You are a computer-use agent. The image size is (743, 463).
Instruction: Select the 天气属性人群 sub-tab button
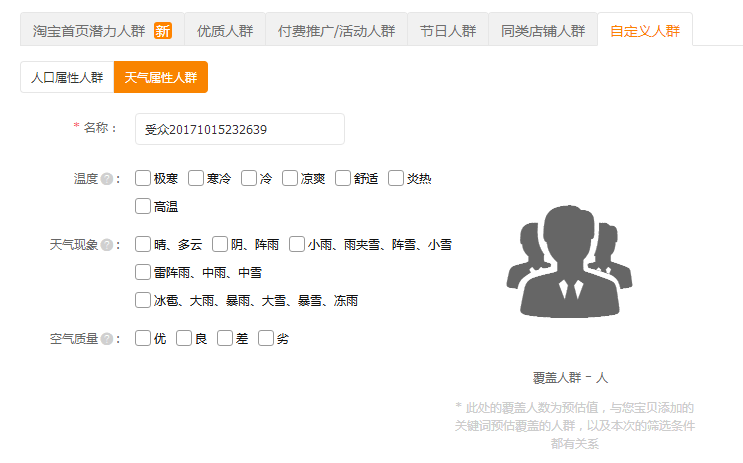tap(161, 77)
